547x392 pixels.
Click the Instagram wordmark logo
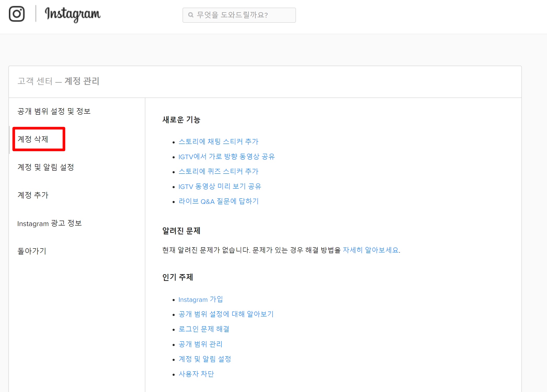pos(73,14)
